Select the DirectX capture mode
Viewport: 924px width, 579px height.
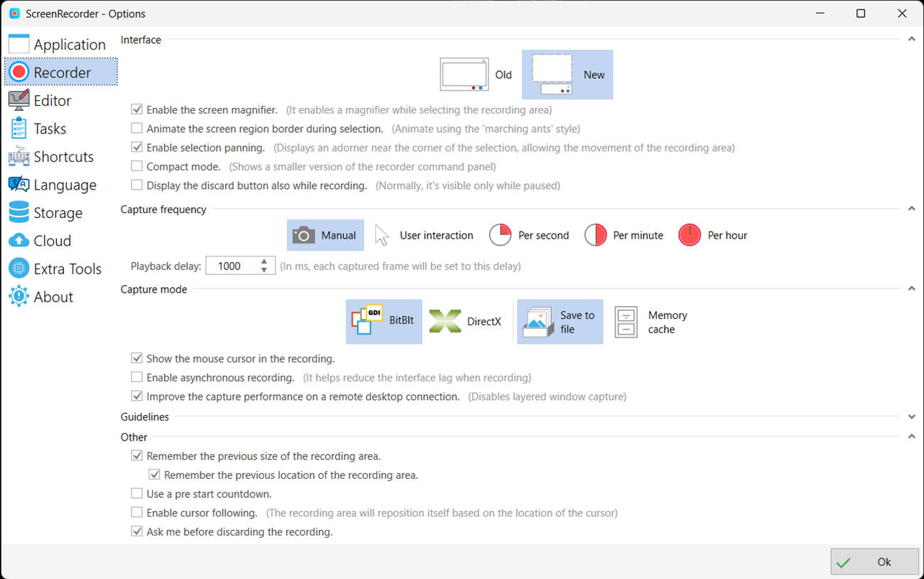pos(466,321)
